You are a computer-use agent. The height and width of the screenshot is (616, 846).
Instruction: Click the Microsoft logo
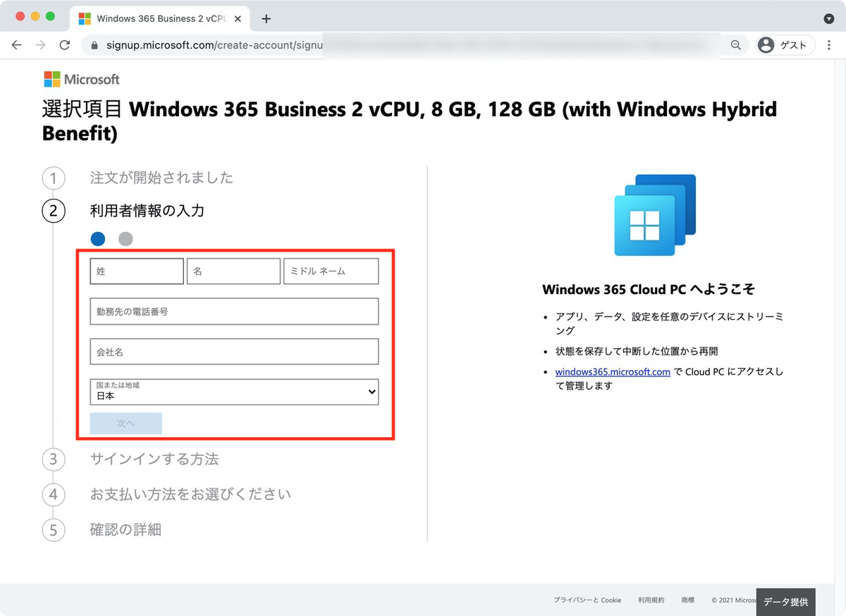(x=82, y=79)
